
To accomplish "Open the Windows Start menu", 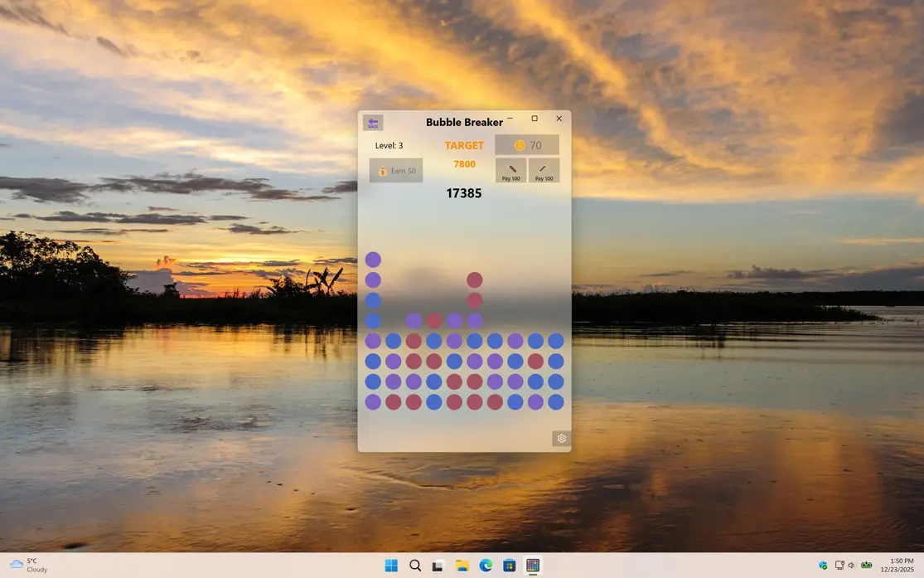I will (391, 566).
